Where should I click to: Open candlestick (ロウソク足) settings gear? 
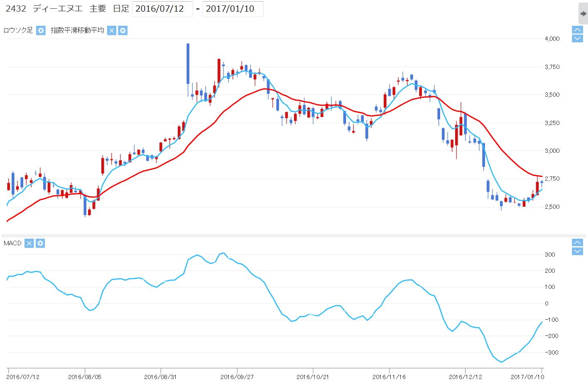tap(41, 30)
